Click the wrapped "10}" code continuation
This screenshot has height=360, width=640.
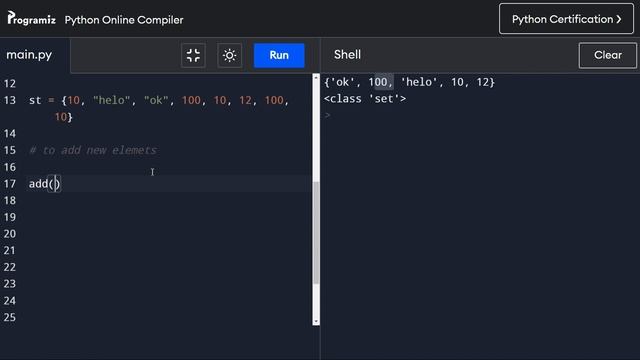tap(63, 117)
